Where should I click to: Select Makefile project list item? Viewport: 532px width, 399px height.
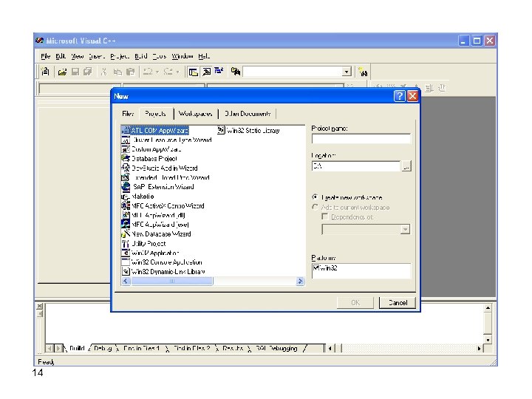click(137, 197)
